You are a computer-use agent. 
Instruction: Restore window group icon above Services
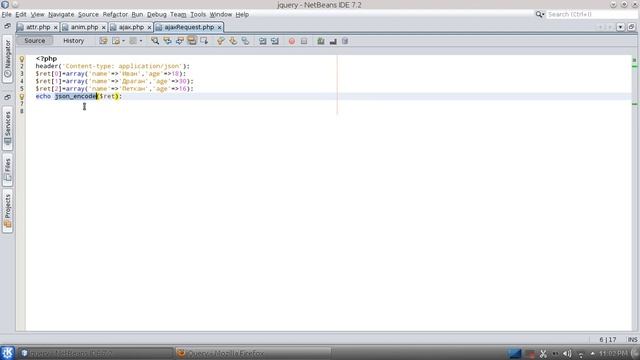(7, 97)
